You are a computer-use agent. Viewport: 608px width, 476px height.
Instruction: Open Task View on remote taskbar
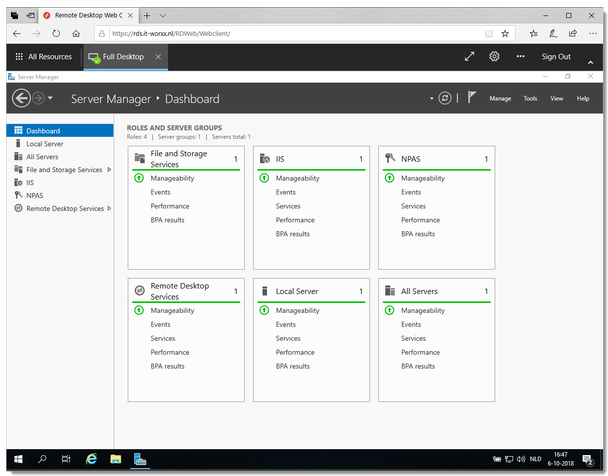(66, 459)
